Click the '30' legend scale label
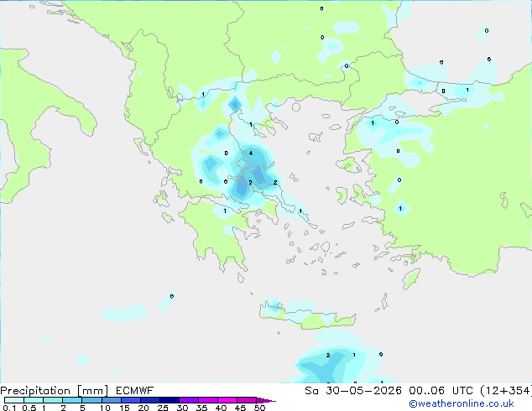532x411 pixels. click(x=182, y=408)
